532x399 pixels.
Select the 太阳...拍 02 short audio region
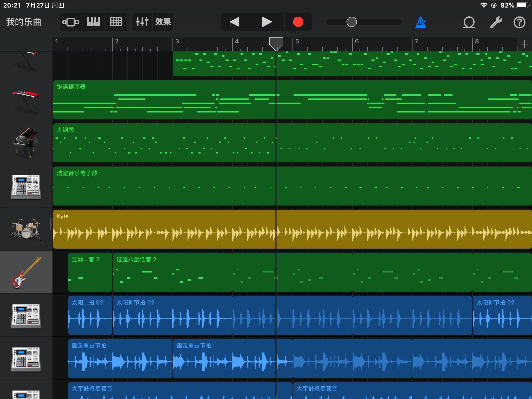pyautogui.click(x=90, y=315)
